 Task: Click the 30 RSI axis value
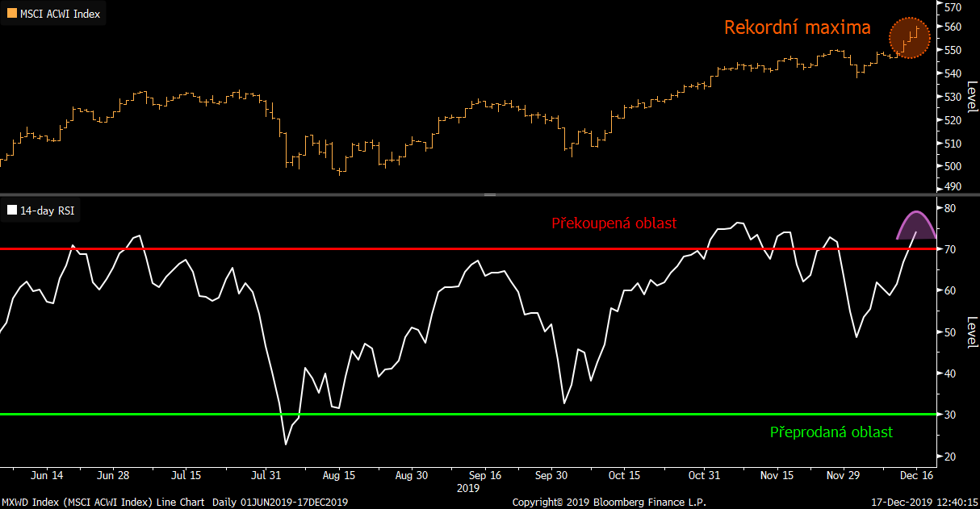tap(949, 415)
